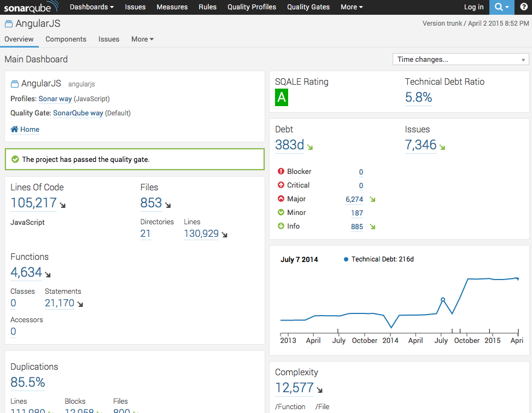
Task: Open the help question mark icon
Action: 523,7
